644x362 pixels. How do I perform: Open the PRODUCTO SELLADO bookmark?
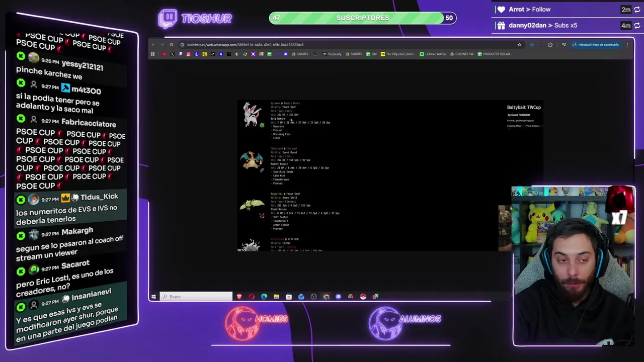pyautogui.click(x=495, y=54)
